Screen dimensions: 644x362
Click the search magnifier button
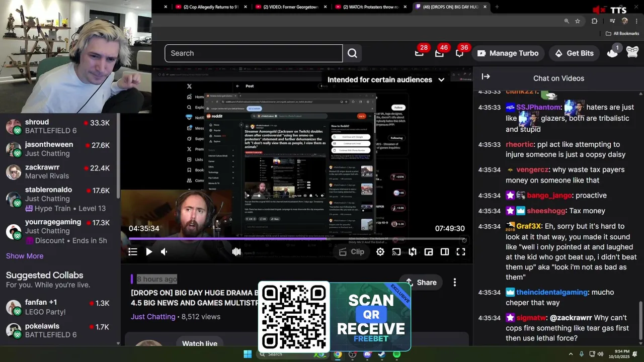(x=352, y=53)
